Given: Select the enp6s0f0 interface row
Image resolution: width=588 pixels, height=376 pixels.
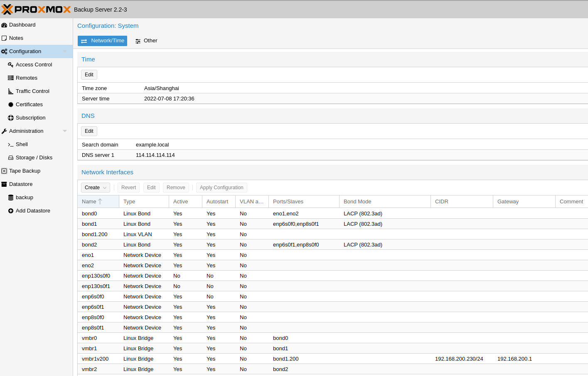Looking at the screenshot, I should 332,297.
